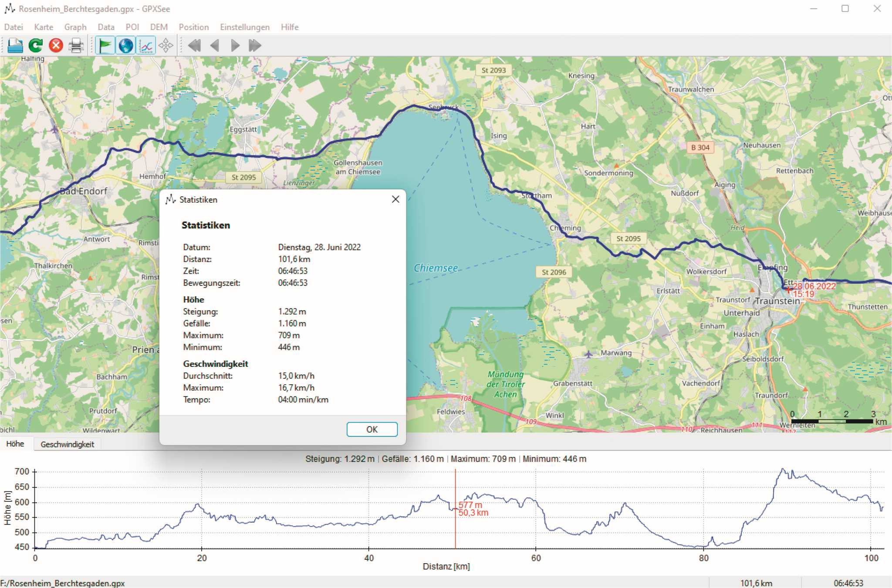This screenshot has width=892, height=588.
Task: Go to the next file
Action: [235, 45]
